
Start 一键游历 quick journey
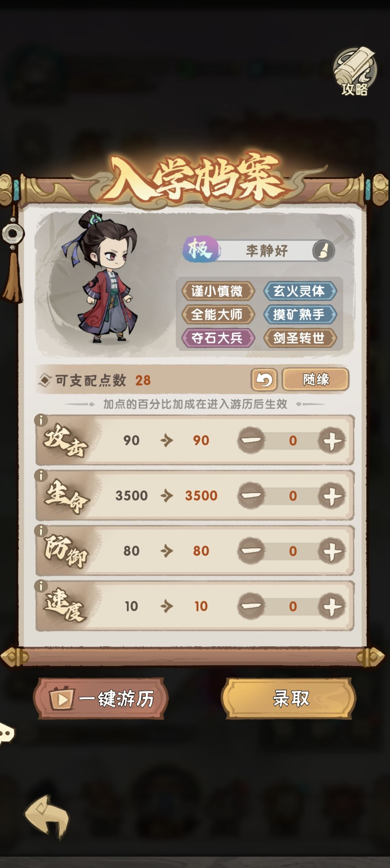(101, 699)
